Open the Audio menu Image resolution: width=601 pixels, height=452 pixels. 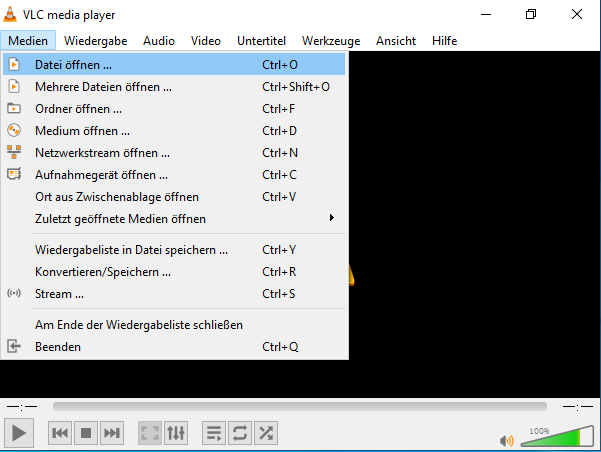coord(159,41)
